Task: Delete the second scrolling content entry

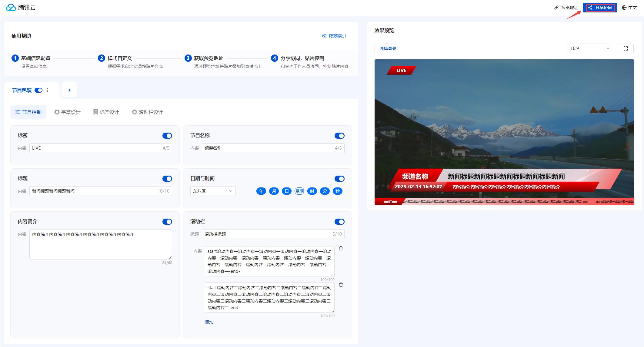Action: (341, 285)
